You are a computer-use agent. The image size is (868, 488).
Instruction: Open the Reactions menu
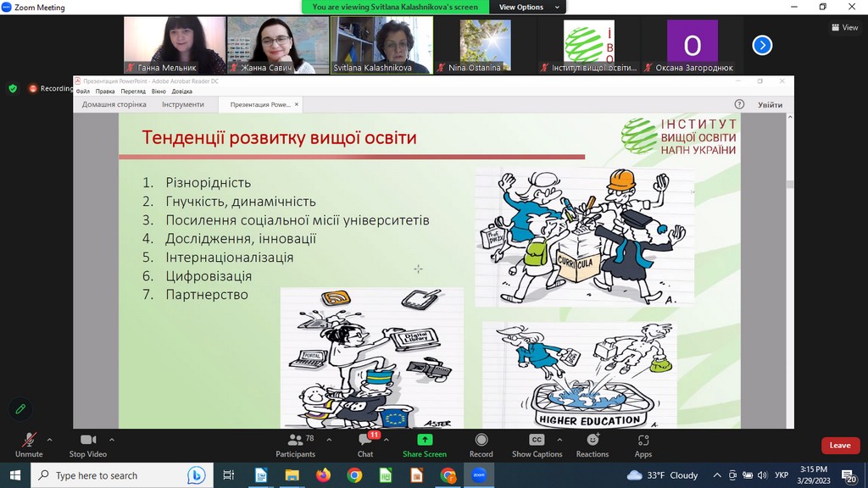tap(593, 446)
